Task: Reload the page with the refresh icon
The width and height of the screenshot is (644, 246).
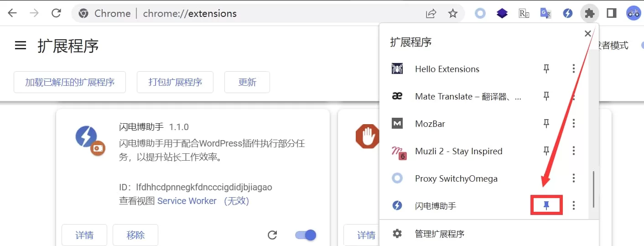Action: (56, 13)
